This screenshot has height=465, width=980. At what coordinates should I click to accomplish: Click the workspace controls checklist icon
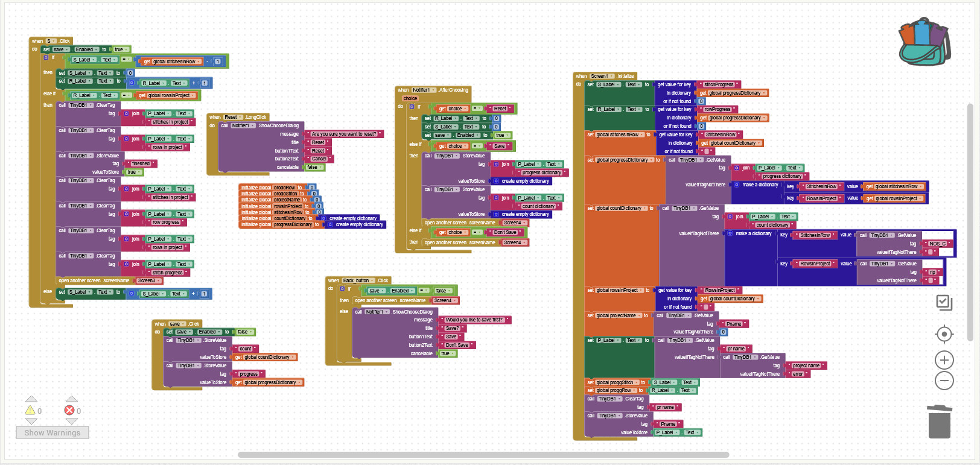pos(944,302)
